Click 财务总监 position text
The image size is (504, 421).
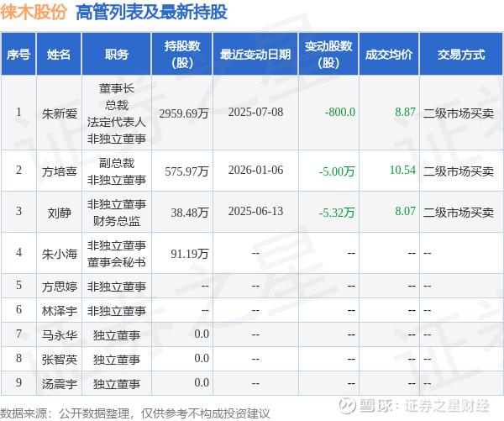coord(117,221)
